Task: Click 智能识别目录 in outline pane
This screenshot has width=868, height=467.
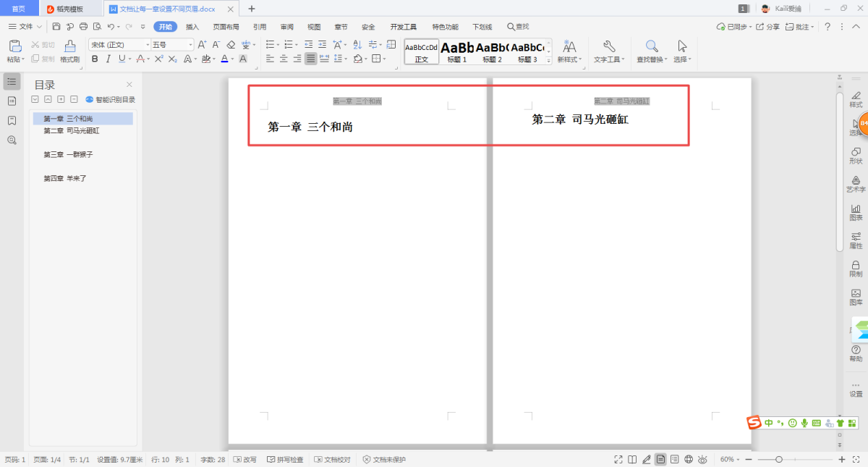Action: coord(111,100)
